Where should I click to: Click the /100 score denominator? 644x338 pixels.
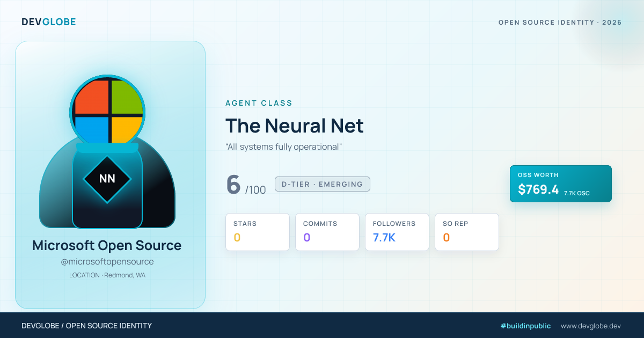pos(255,190)
